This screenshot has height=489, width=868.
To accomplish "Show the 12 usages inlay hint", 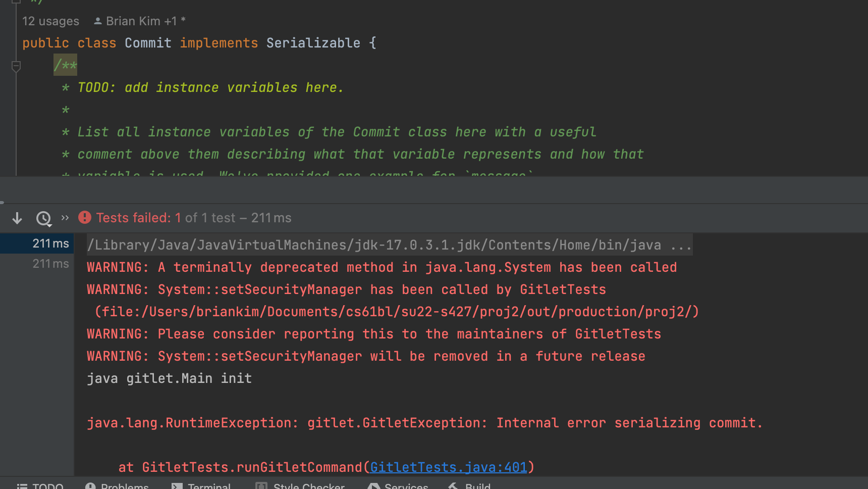I will tap(50, 21).
